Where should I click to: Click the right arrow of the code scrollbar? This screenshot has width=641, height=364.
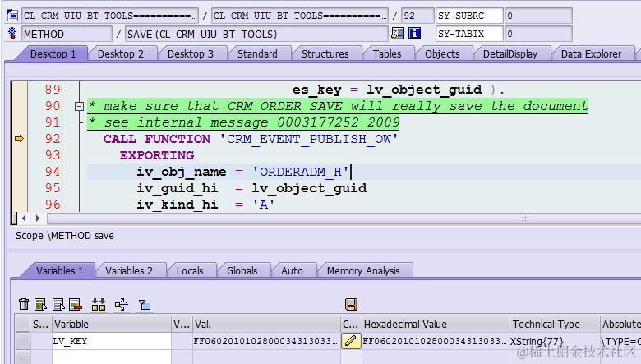coord(38,219)
